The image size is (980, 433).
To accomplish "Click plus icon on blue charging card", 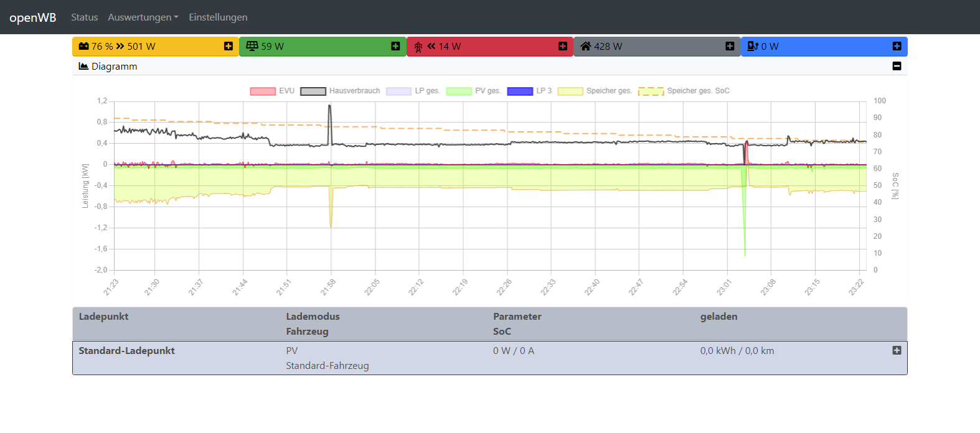I will pos(897,46).
